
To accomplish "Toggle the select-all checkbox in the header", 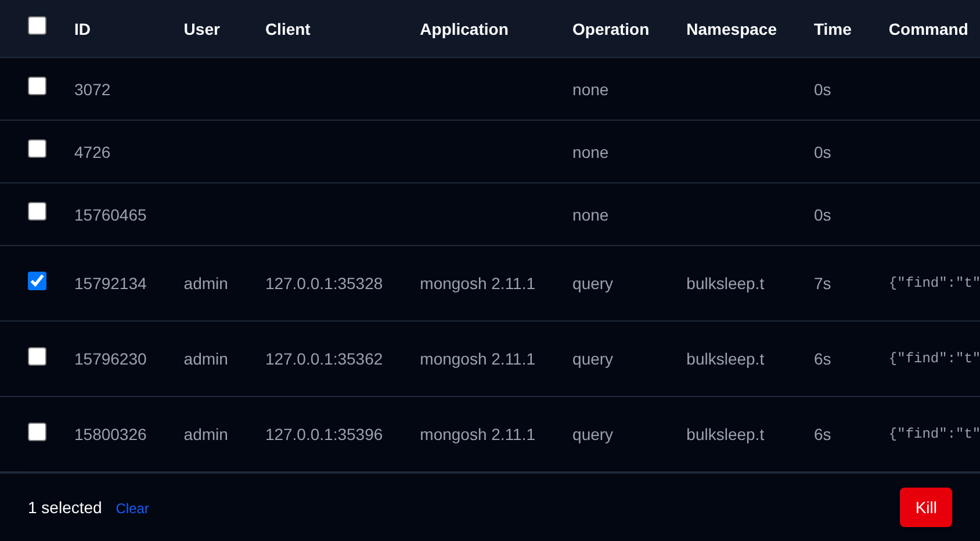I will (x=37, y=26).
